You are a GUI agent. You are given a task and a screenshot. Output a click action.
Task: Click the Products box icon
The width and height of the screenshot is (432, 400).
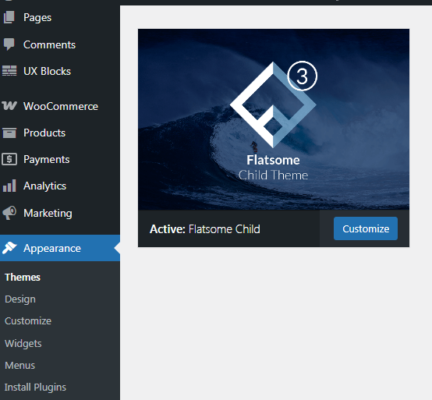(9, 133)
